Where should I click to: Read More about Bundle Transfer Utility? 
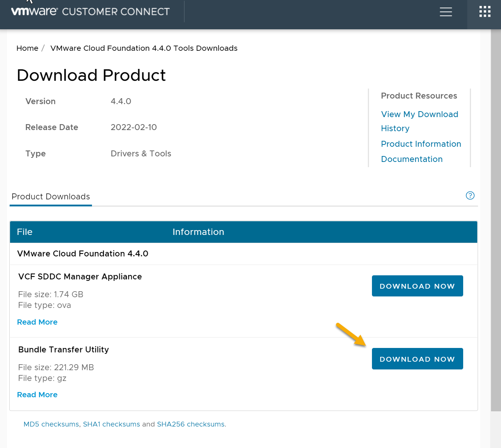[x=37, y=395]
